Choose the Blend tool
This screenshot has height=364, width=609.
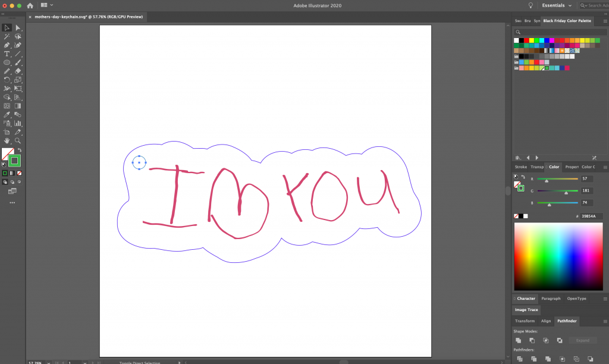[18, 115]
